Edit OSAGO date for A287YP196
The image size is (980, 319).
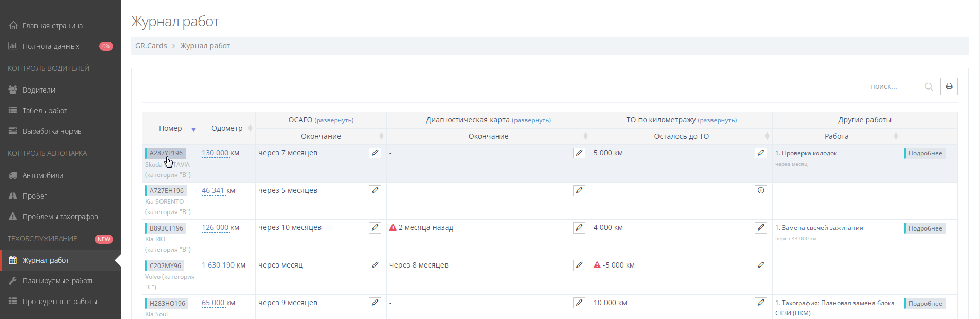[x=375, y=153]
